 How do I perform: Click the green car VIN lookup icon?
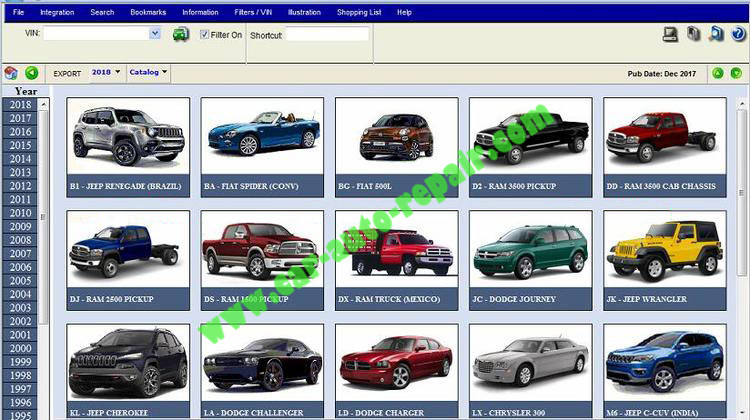point(181,34)
